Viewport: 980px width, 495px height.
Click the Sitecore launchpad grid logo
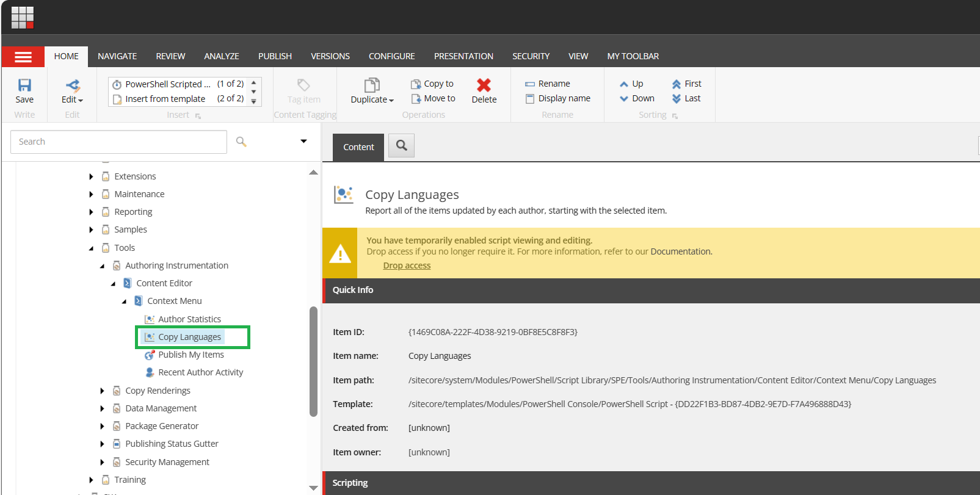click(23, 18)
